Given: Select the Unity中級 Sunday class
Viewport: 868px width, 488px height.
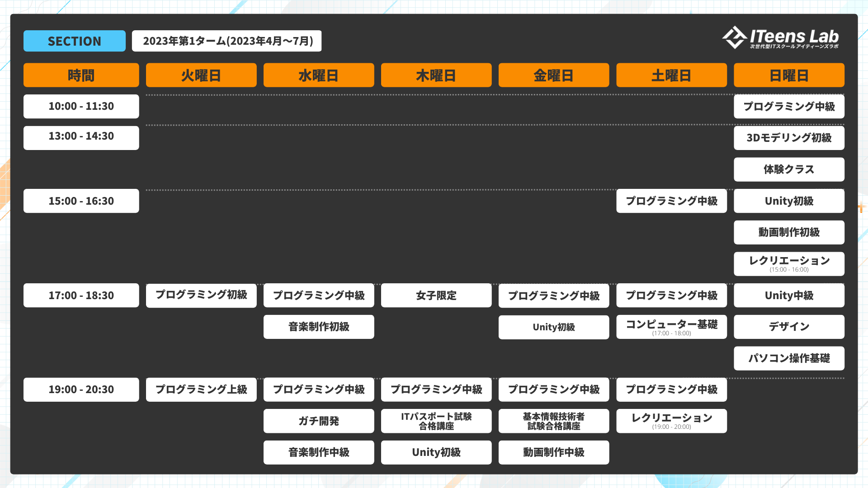Looking at the screenshot, I should (x=789, y=296).
